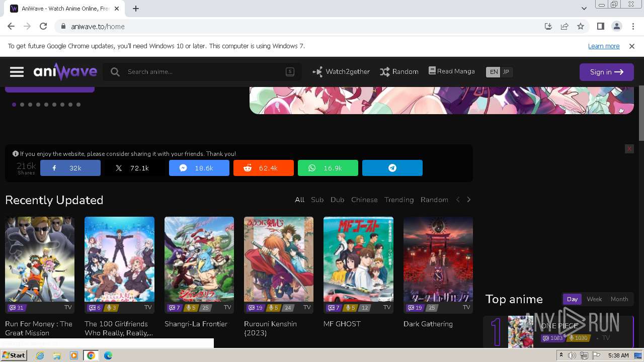Click the address bar URL
The image size is (644, 362).
click(x=98, y=27)
